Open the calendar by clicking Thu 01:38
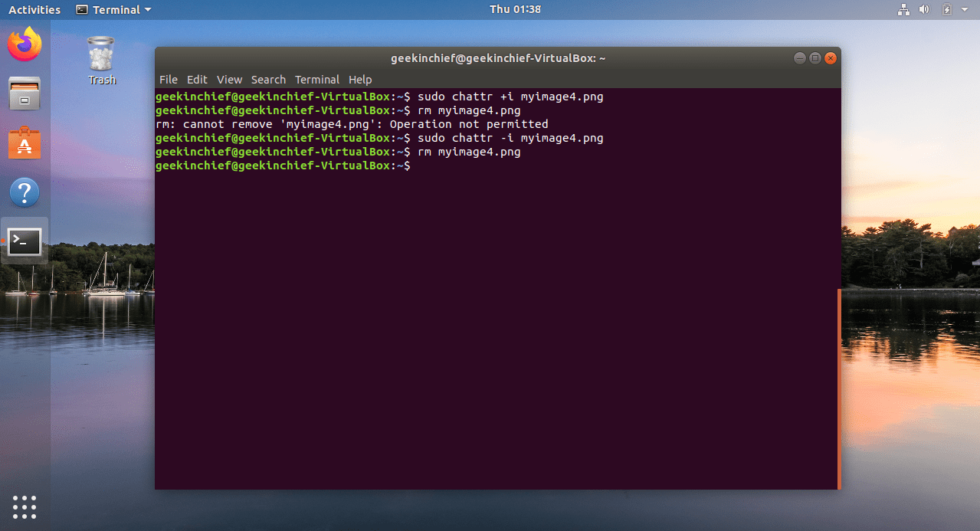This screenshot has height=531, width=980. (516, 9)
